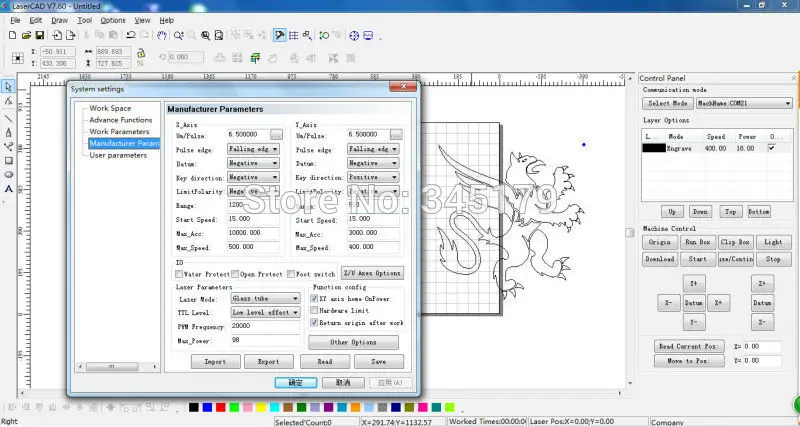Click the Save disk toolbar icon
The height and width of the screenshot is (427, 800).
coord(40,35)
